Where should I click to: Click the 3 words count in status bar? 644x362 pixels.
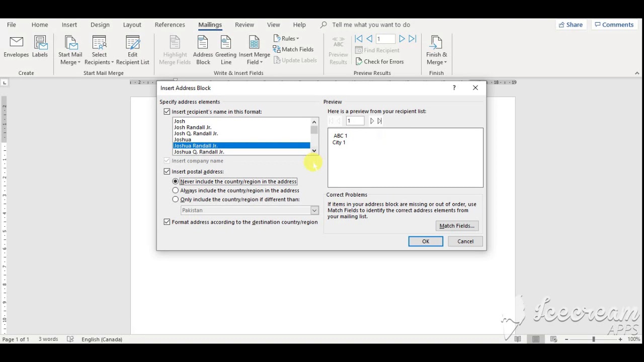[48, 339]
